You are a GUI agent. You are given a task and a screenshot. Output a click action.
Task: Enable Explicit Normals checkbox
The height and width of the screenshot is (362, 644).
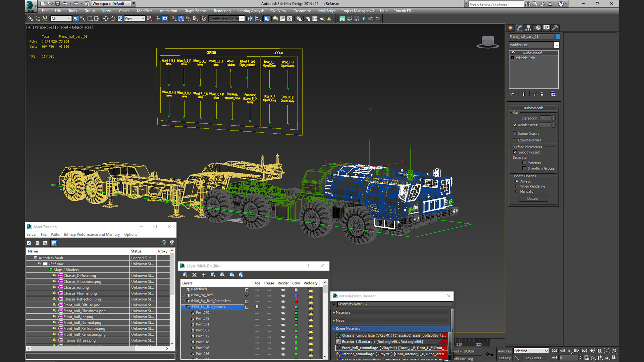point(515,140)
